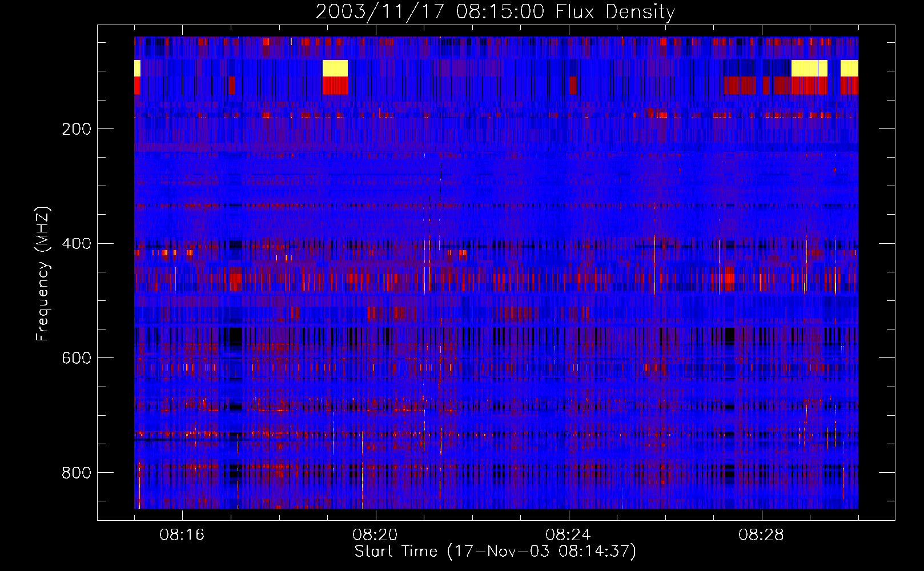Click the small red block near 08:24 at top

click(573, 86)
